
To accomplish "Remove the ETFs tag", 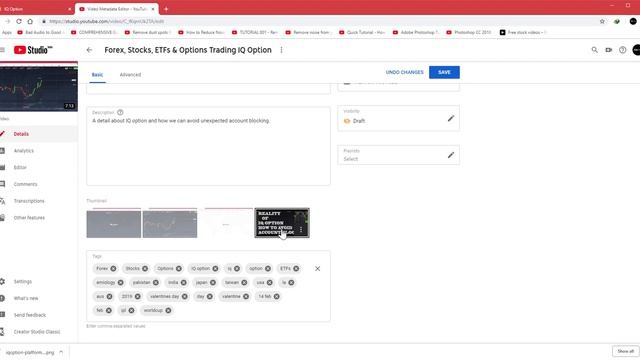I will click(x=296, y=269).
